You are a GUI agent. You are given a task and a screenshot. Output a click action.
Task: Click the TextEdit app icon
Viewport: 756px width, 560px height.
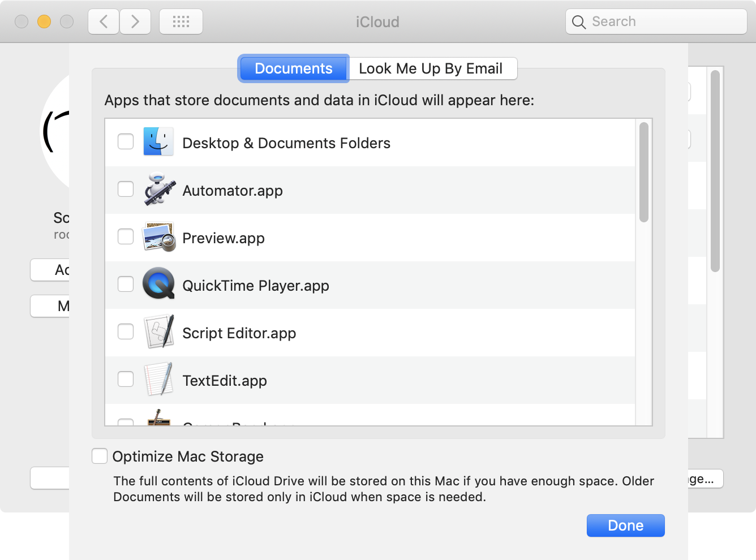coord(158,379)
